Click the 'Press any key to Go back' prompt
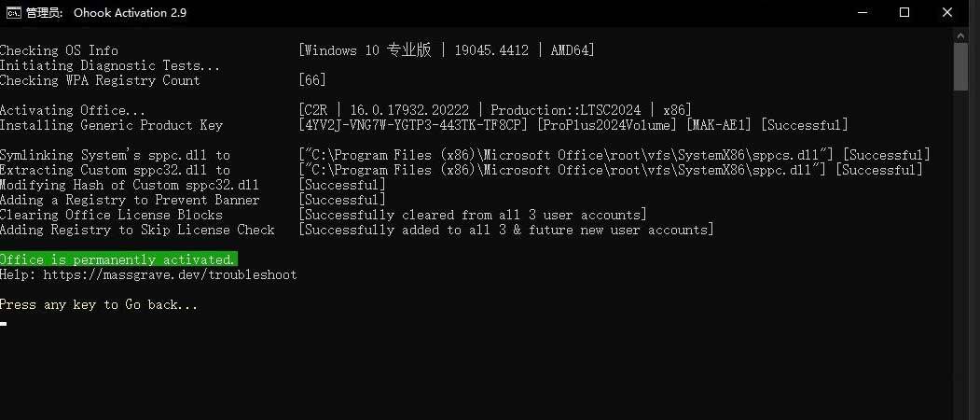Viewport: 980px width, 420px height. point(99,305)
